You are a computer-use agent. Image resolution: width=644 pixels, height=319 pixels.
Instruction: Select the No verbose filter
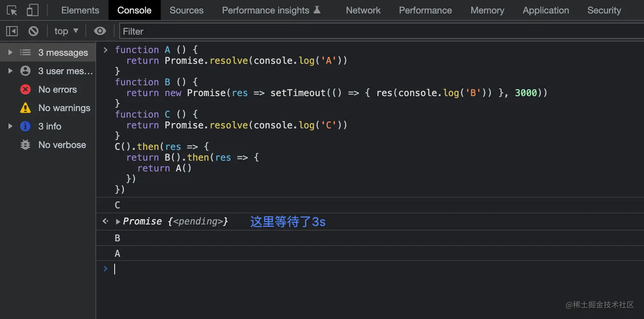tap(62, 145)
